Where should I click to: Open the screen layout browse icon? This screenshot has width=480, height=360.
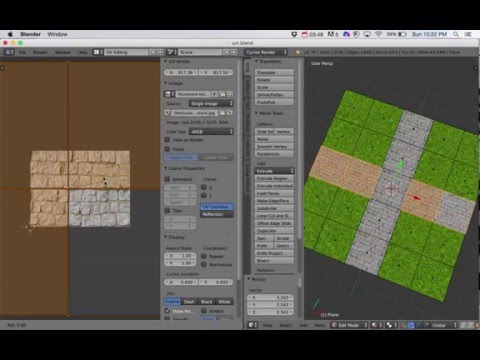pos(97,52)
